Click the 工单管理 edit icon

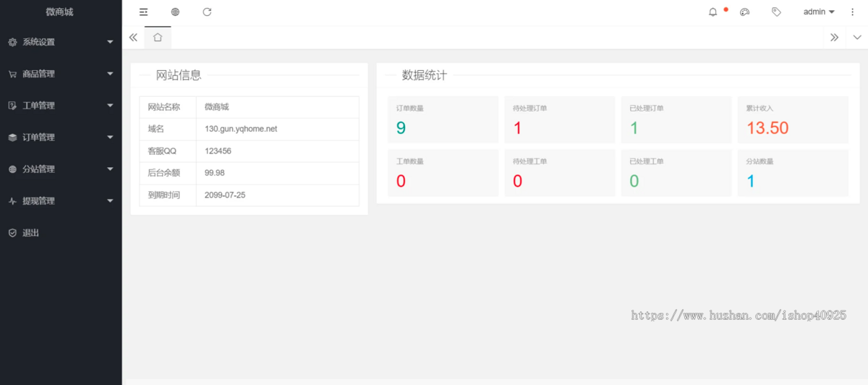click(12, 106)
